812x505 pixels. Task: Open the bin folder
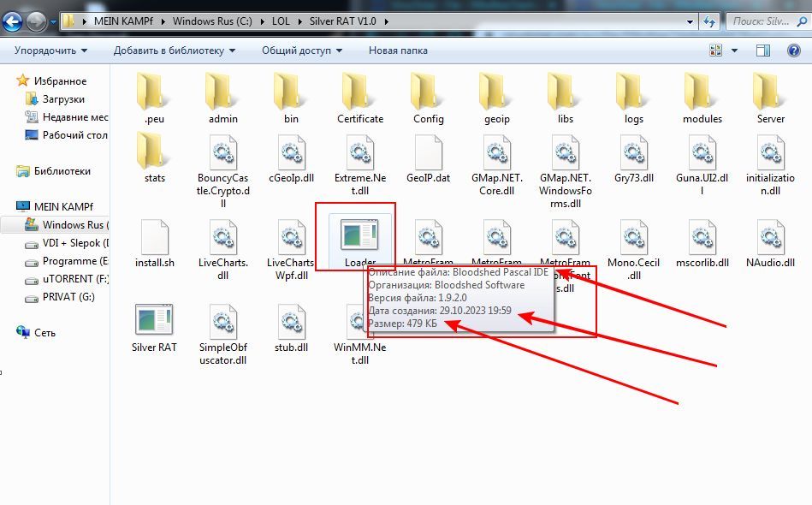point(291,98)
